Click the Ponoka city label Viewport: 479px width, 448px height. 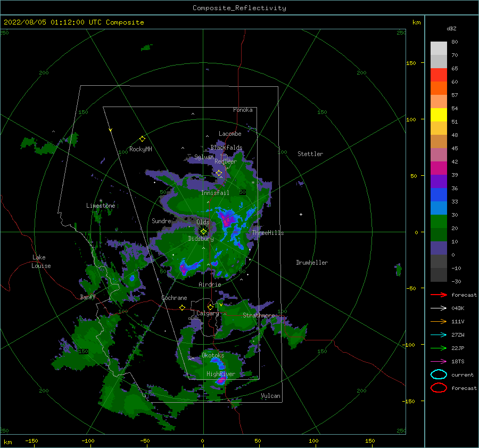[x=243, y=110]
